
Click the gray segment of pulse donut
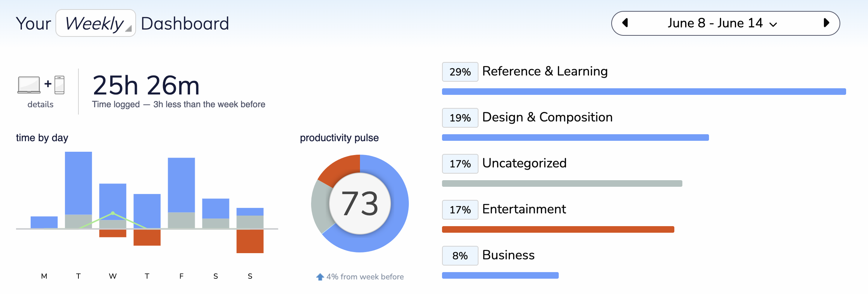[320, 206]
